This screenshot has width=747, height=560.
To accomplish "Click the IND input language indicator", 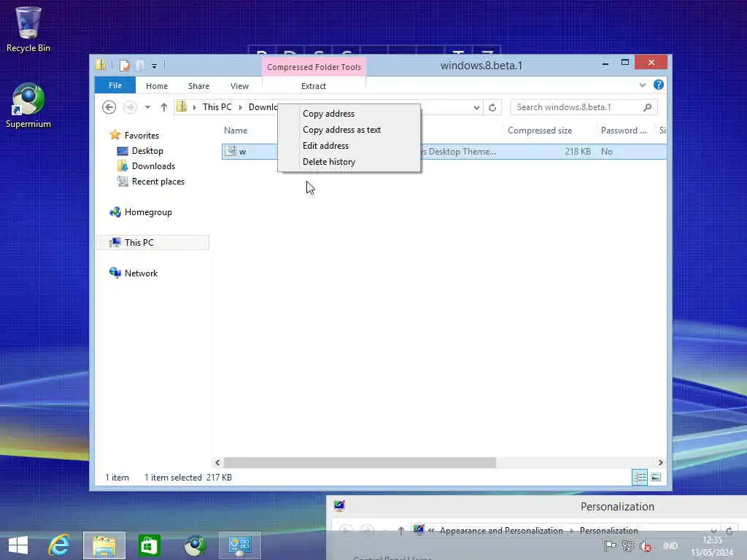I will [670, 546].
